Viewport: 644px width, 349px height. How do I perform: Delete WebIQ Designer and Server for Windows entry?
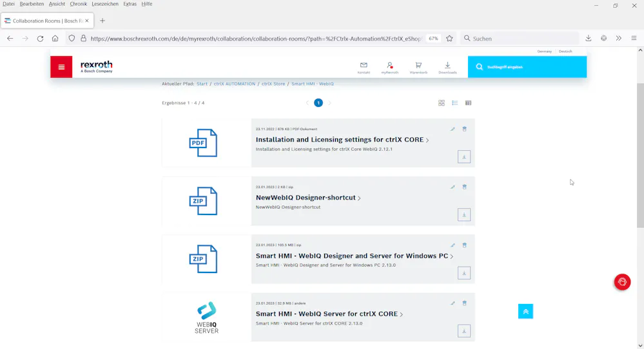(465, 245)
